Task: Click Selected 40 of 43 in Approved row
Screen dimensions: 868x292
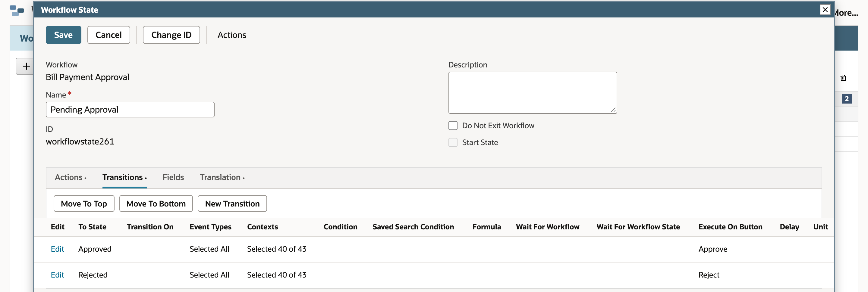Action: point(277,249)
